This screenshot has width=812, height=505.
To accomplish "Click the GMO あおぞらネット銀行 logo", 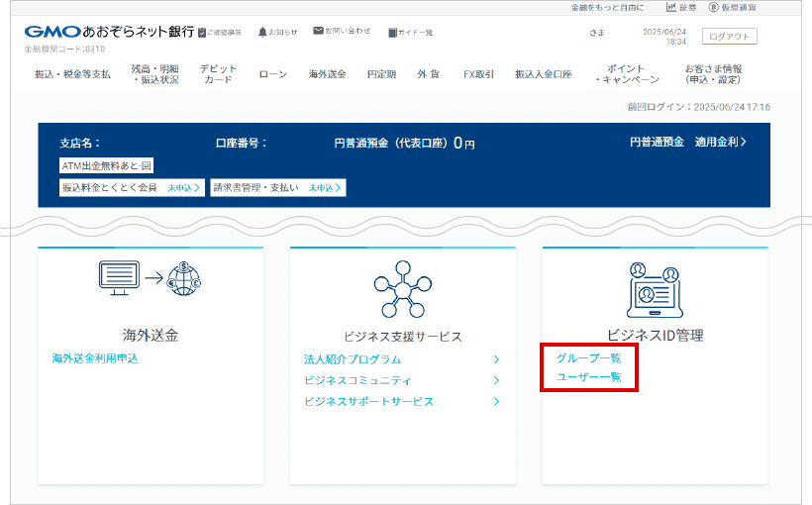I will tap(109, 32).
